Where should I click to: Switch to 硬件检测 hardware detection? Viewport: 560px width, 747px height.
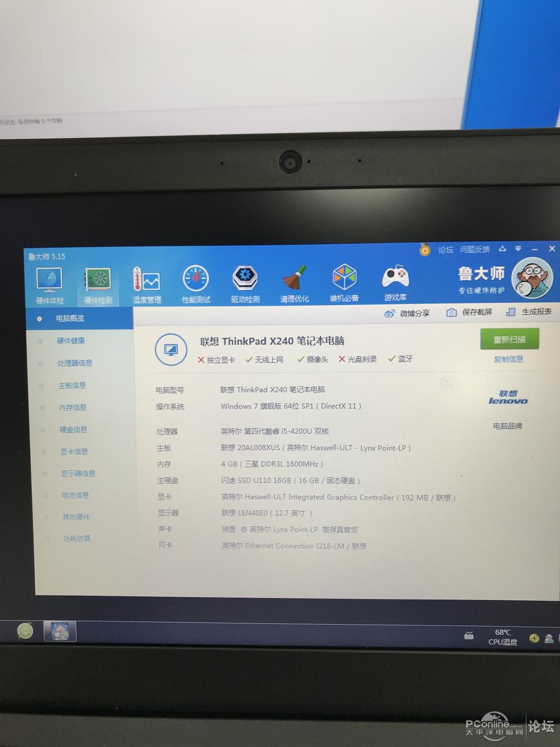(98, 285)
